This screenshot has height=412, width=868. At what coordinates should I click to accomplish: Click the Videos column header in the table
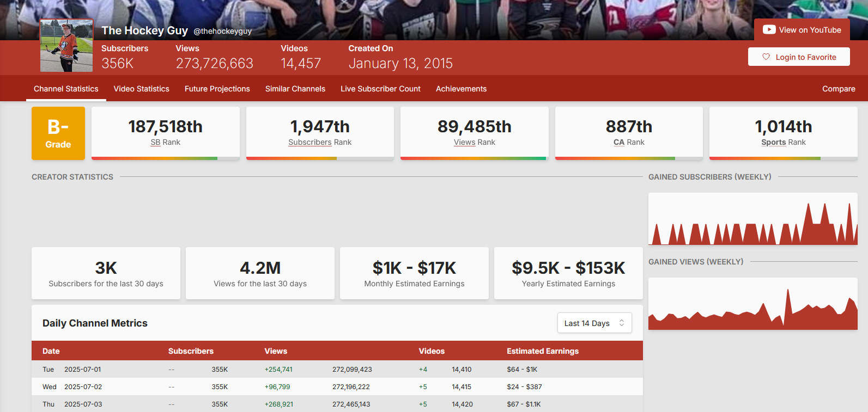[x=432, y=351]
